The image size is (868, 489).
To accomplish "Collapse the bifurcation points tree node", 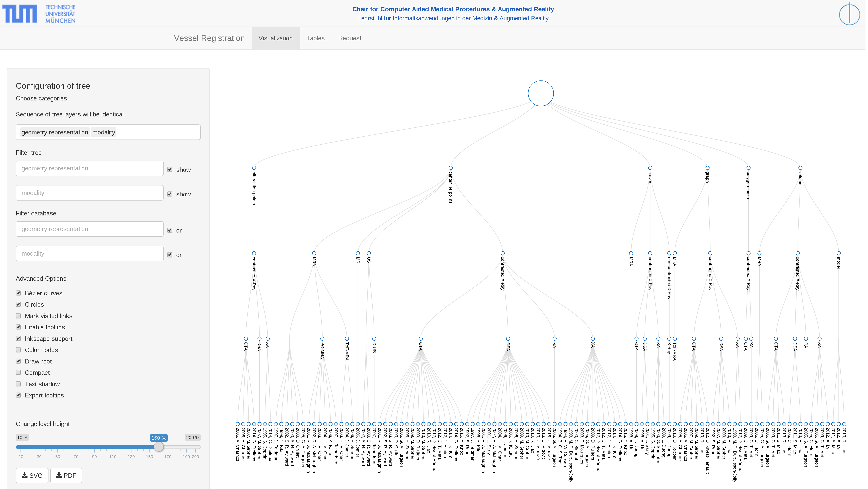I will coord(254,168).
